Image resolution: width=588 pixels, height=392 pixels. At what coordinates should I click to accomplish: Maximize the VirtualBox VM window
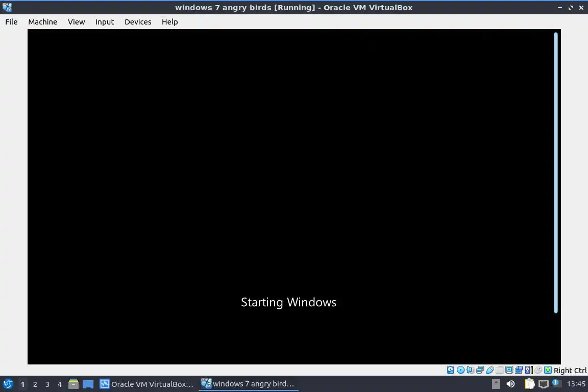coord(571,8)
